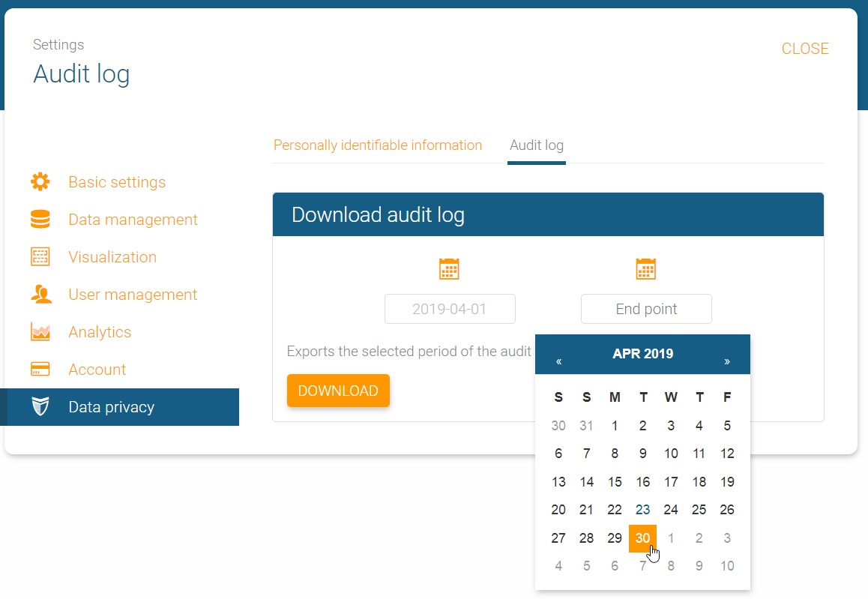Choose May 10 in the calendar
Viewport: 868px width, 599px height.
(x=727, y=566)
